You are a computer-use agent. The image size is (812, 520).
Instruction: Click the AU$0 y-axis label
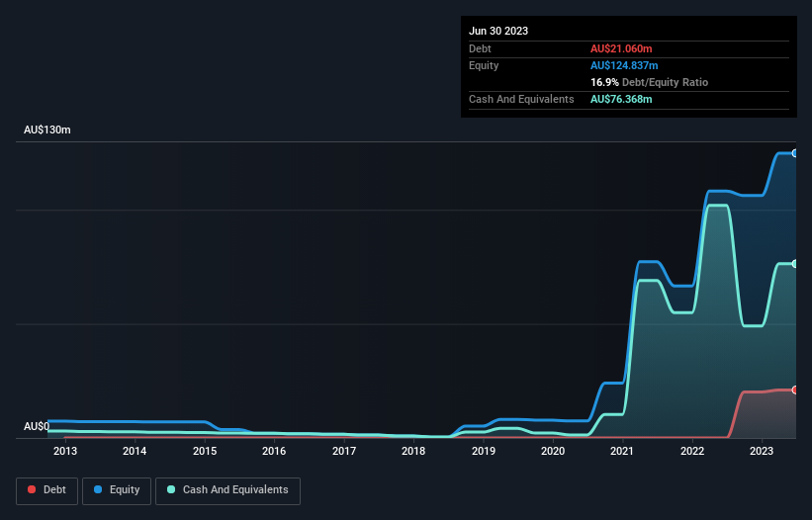[37, 426]
